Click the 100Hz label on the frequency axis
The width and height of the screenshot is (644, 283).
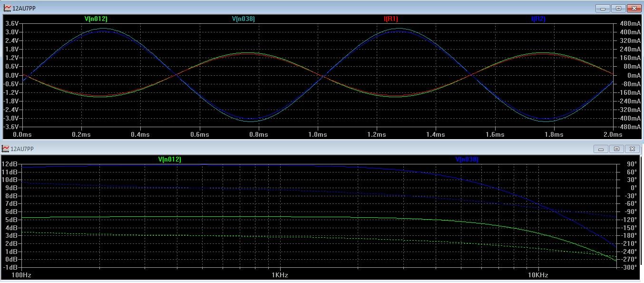[x=21, y=275]
